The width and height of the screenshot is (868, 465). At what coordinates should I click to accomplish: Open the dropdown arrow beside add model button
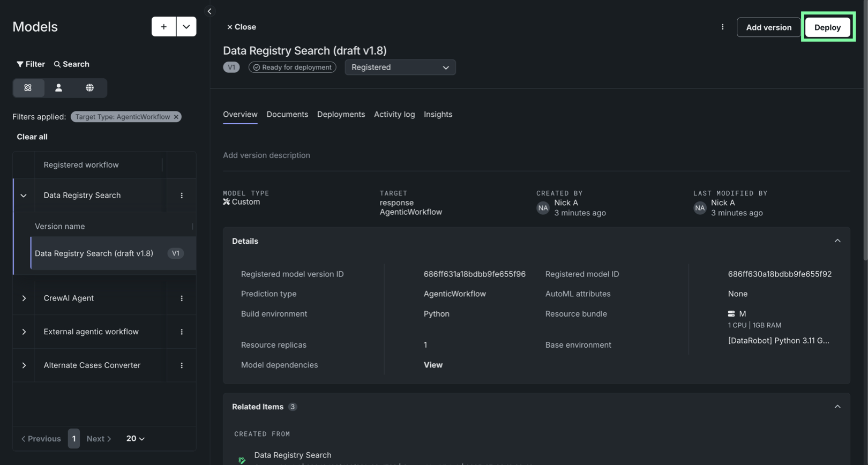coord(186,27)
